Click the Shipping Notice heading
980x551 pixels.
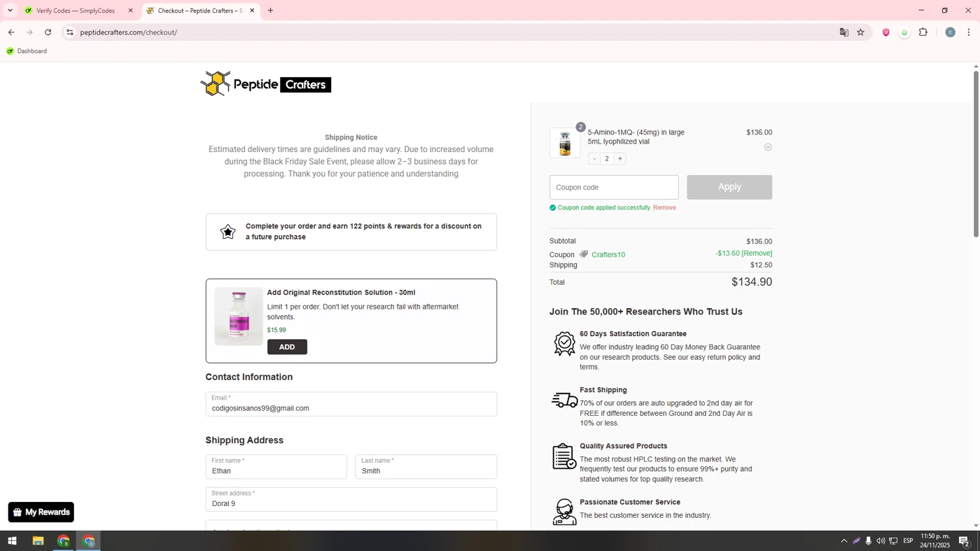(x=351, y=138)
